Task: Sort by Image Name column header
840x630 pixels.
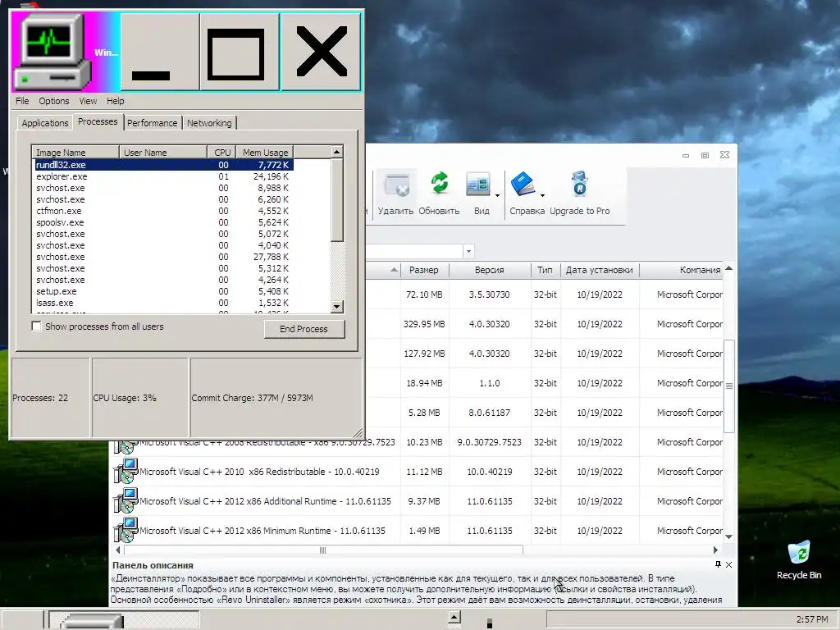Action: coord(75,152)
